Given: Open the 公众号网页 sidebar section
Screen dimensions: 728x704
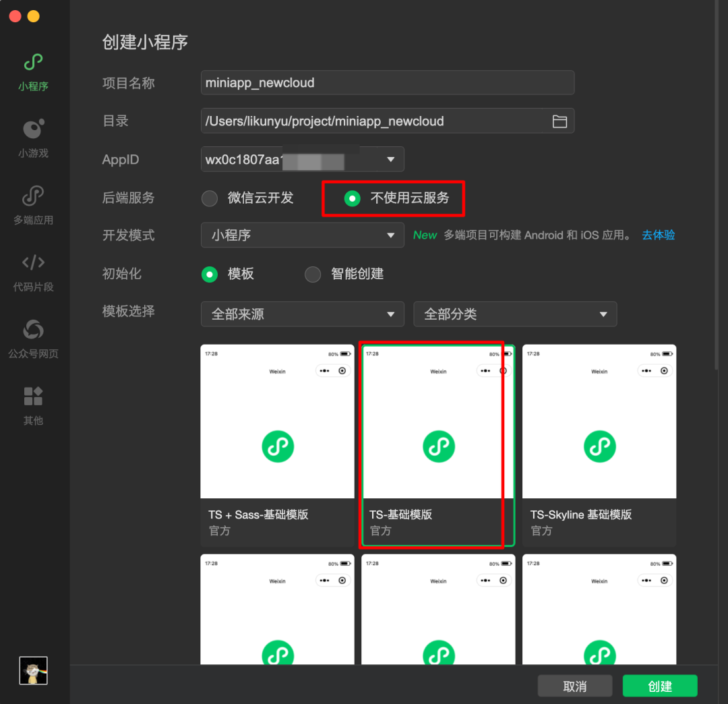Looking at the screenshot, I should coord(34,339).
